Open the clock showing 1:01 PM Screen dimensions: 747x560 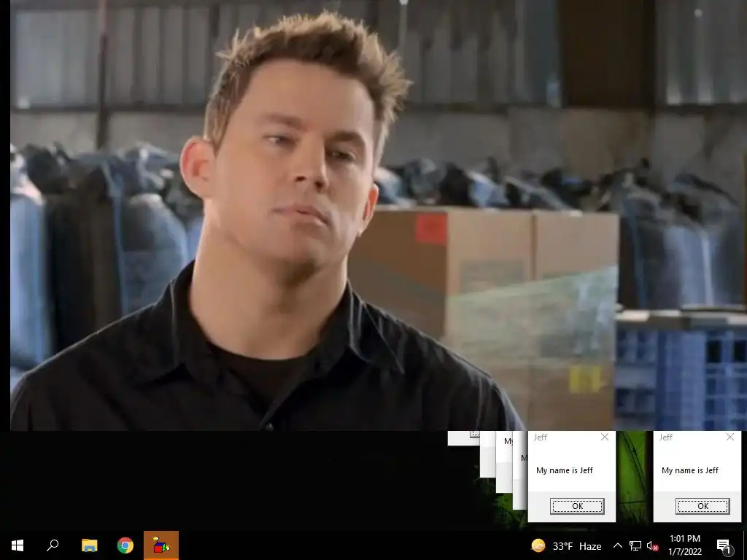pyautogui.click(x=684, y=545)
